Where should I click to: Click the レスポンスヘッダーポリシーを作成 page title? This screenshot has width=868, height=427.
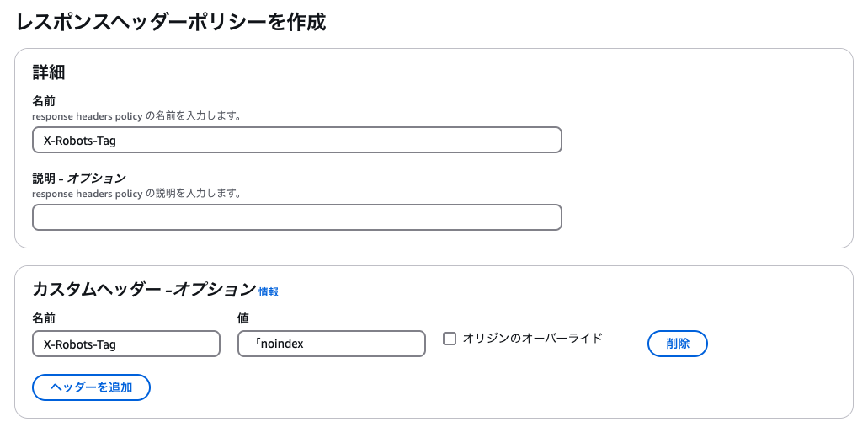[171, 22]
